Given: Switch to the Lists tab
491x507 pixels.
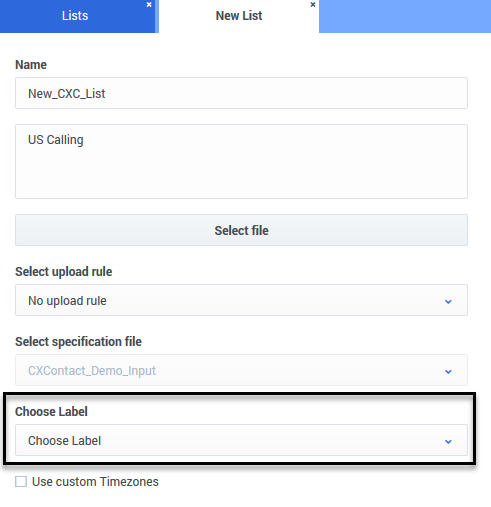Looking at the screenshot, I should pyautogui.click(x=75, y=16).
